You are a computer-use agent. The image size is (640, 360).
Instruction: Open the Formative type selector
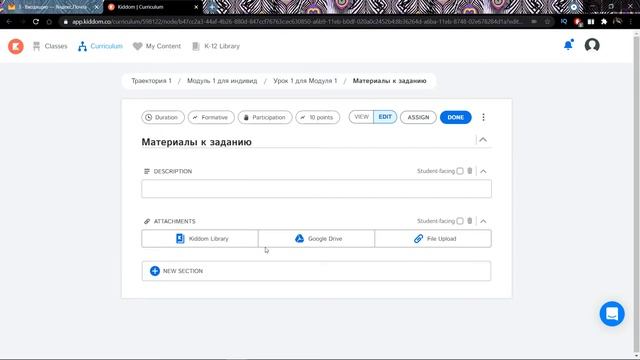tap(211, 117)
